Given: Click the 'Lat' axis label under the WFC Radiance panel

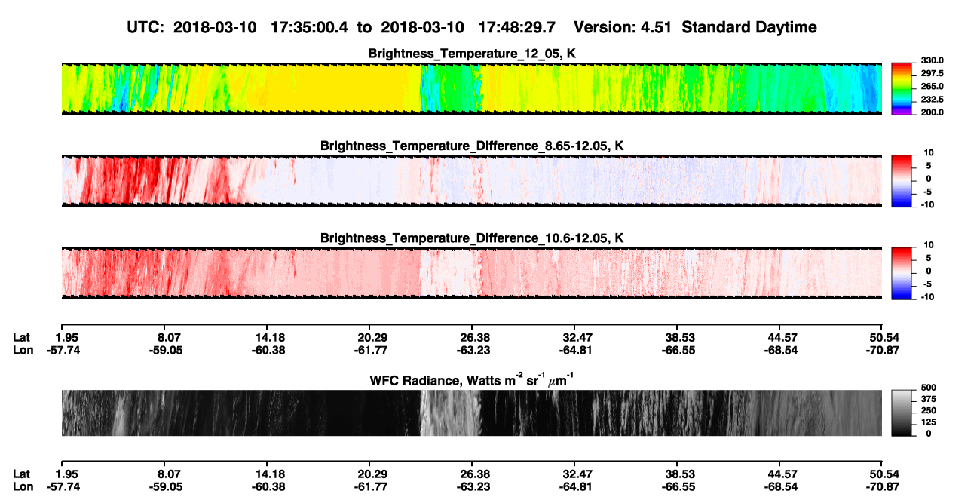Looking at the screenshot, I should [x=21, y=474].
